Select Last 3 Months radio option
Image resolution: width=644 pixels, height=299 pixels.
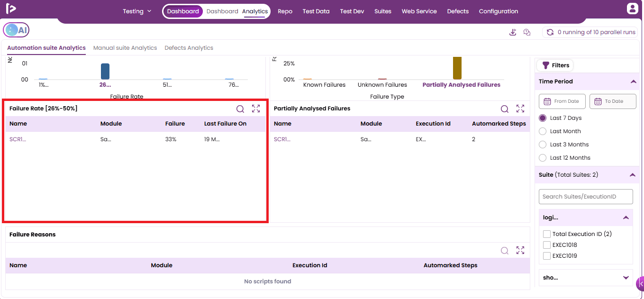tap(543, 145)
